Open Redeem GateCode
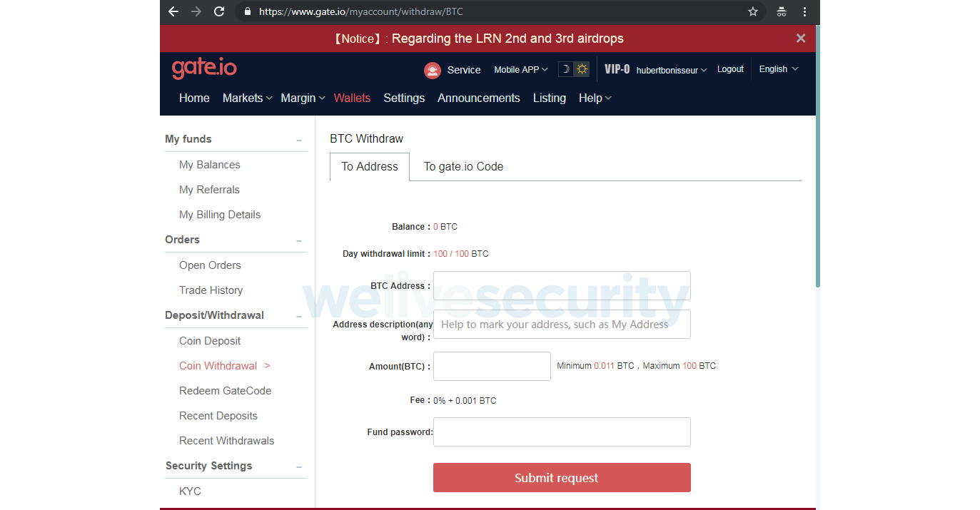The height and width of the screenshot is (510, 980). pyautogui.click(x=225, y=391)
